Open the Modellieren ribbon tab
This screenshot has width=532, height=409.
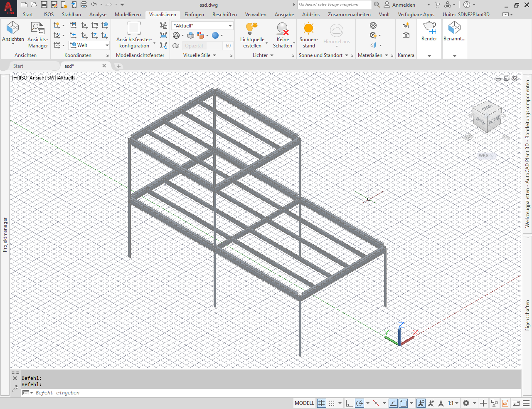128,14
